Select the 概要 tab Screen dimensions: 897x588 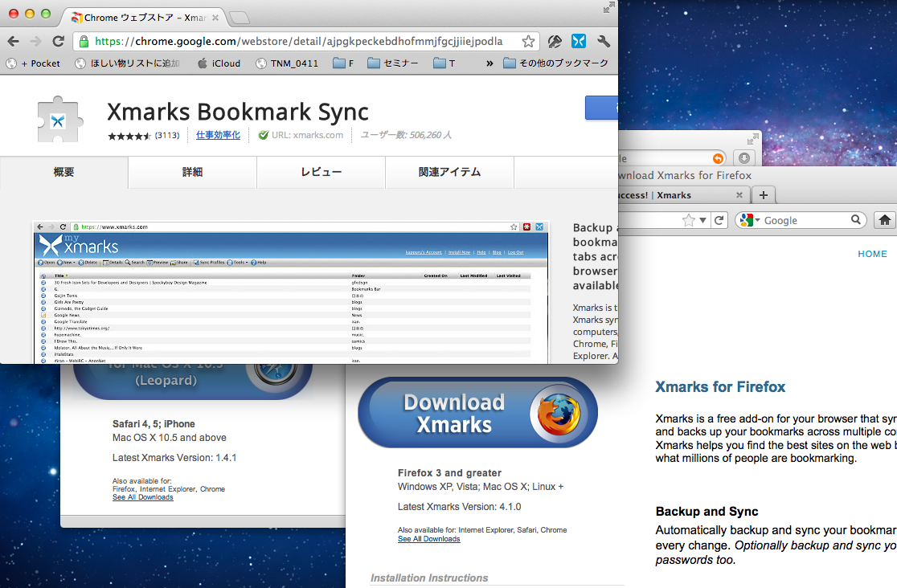point(63,172)
